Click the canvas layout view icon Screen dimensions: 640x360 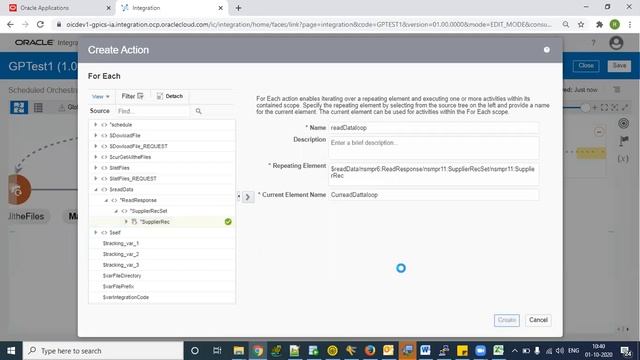tap(19, 107)
